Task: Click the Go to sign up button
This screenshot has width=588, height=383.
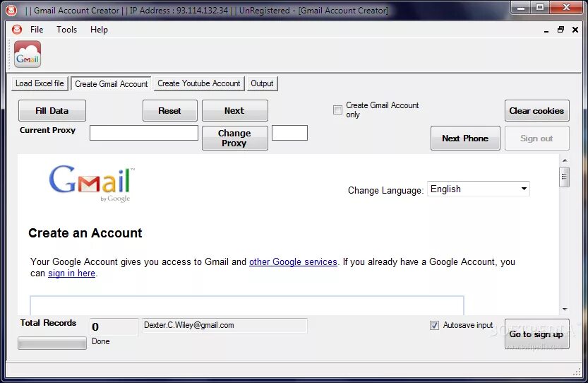Action: tap(536, 334)
